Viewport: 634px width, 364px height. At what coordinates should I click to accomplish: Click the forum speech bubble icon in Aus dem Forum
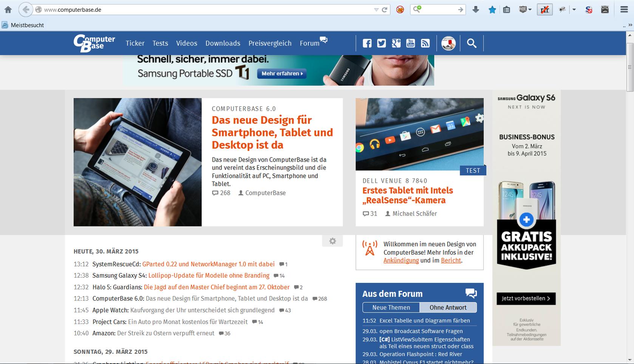[471, 293]
